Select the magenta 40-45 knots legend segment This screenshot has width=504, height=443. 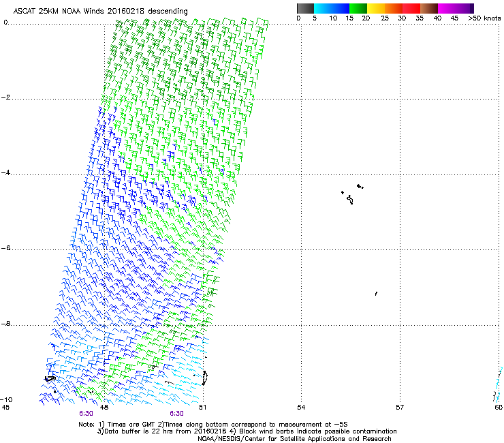click(447, 9)
